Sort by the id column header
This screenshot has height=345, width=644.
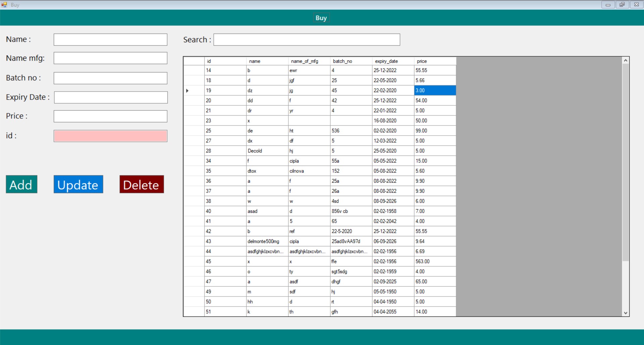(x=225, y=61)
